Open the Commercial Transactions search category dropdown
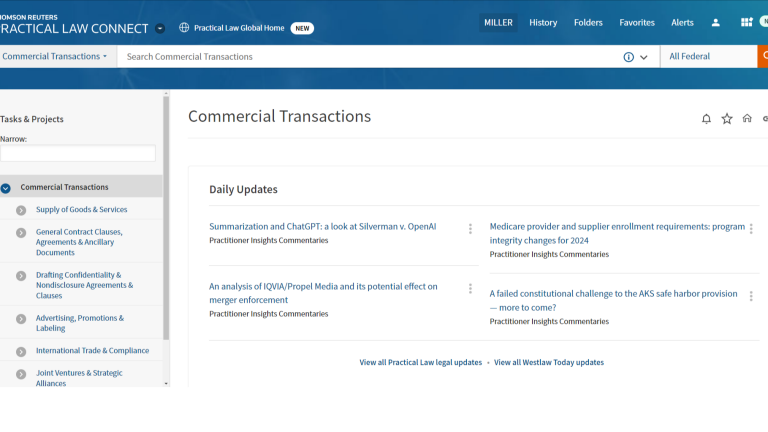Screen dimensions: 768x432 click(55, 57)
